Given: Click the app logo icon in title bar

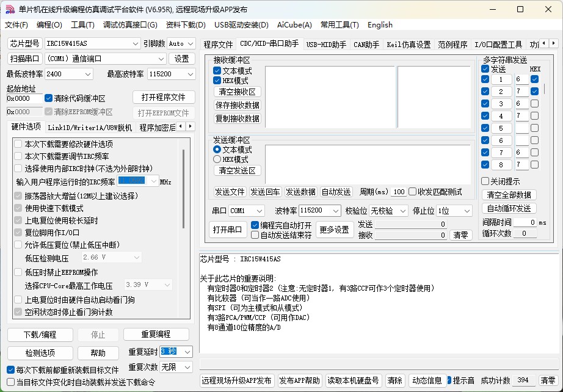Looking at the screenshot, I should pyautogui.click(x=10, y=9).
